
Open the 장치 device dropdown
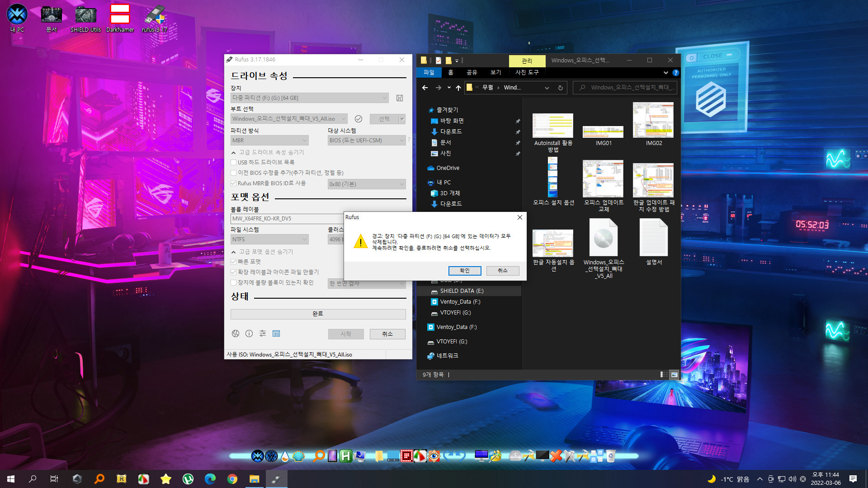(310, 98)
